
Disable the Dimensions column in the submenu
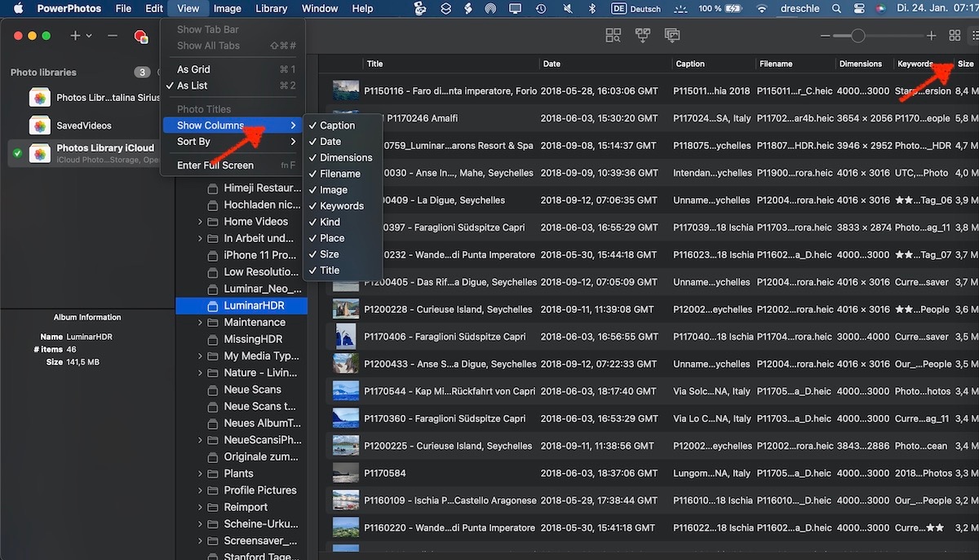pos(345,157)
